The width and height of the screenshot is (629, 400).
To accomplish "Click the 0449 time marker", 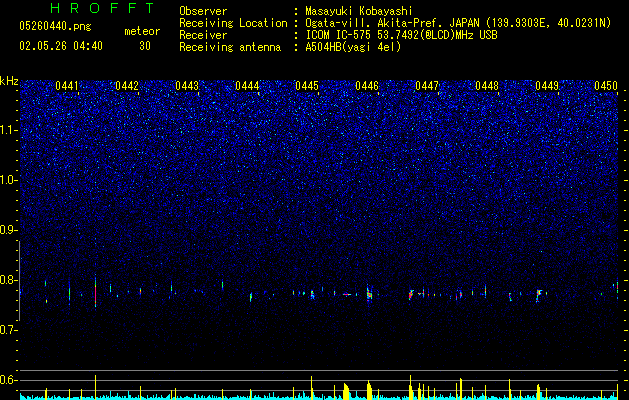I will tap(547, 86).
